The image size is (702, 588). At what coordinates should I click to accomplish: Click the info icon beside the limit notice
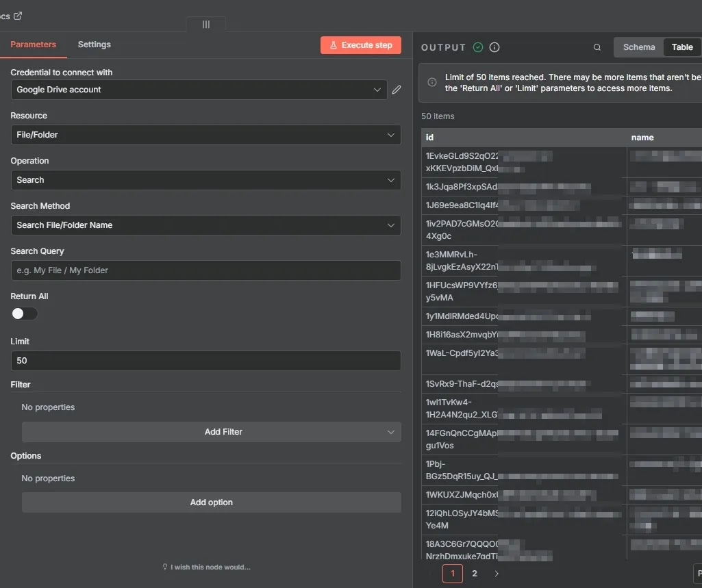click(432, 82)
